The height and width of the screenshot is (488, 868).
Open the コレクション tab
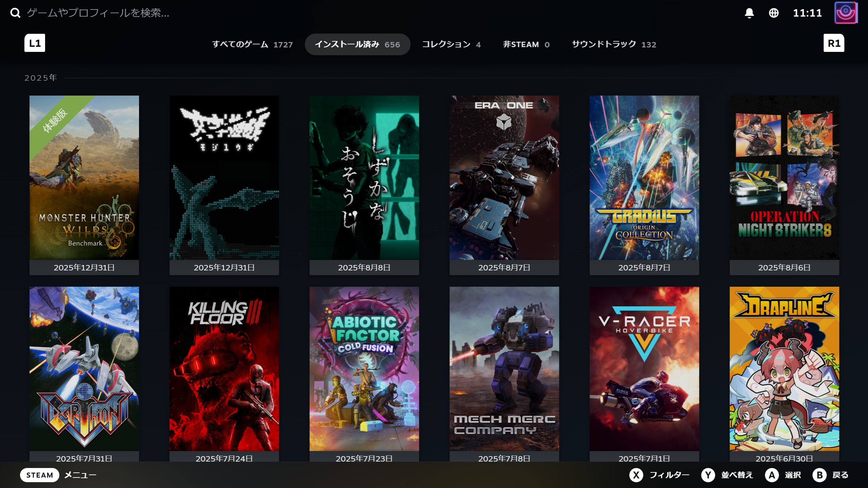coord(451,44)
